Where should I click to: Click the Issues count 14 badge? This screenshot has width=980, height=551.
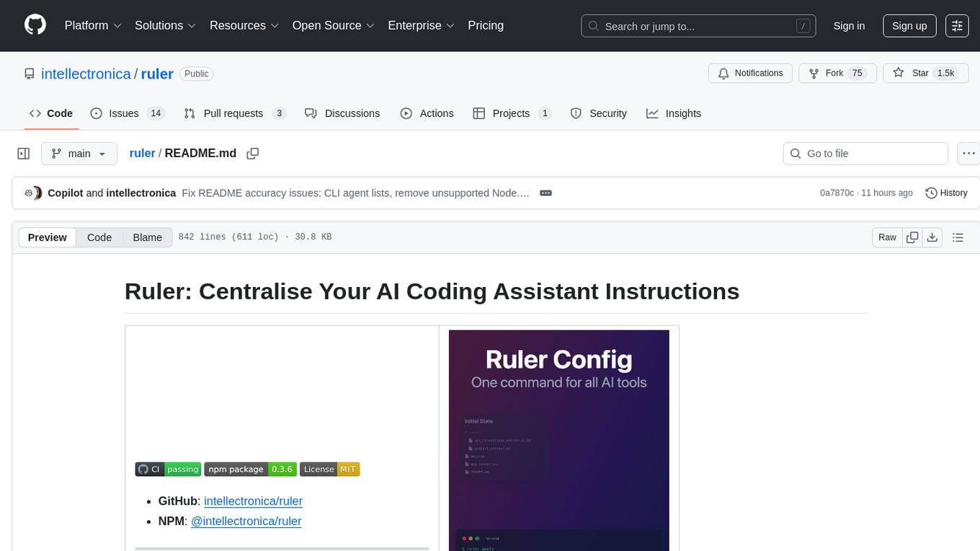(156, 113)
